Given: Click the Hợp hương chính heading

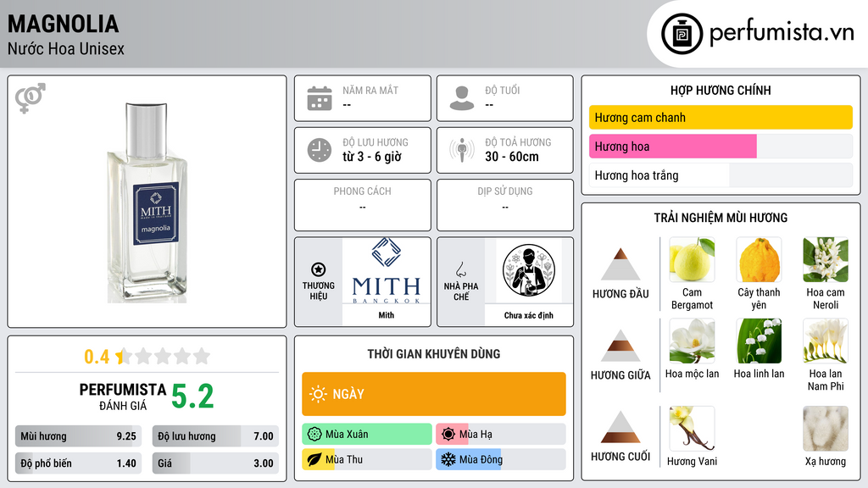Looking at the screenshot, I should tap(721, 90).
